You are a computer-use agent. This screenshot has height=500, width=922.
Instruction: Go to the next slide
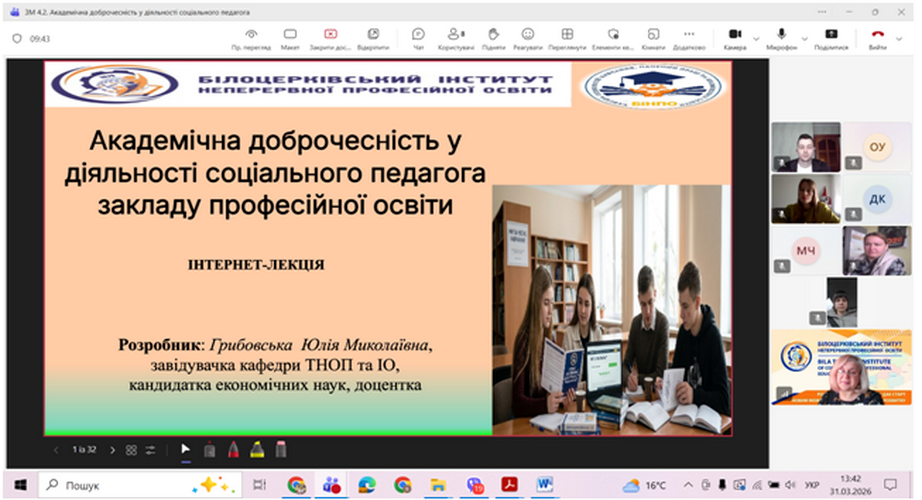pos(112,450)
